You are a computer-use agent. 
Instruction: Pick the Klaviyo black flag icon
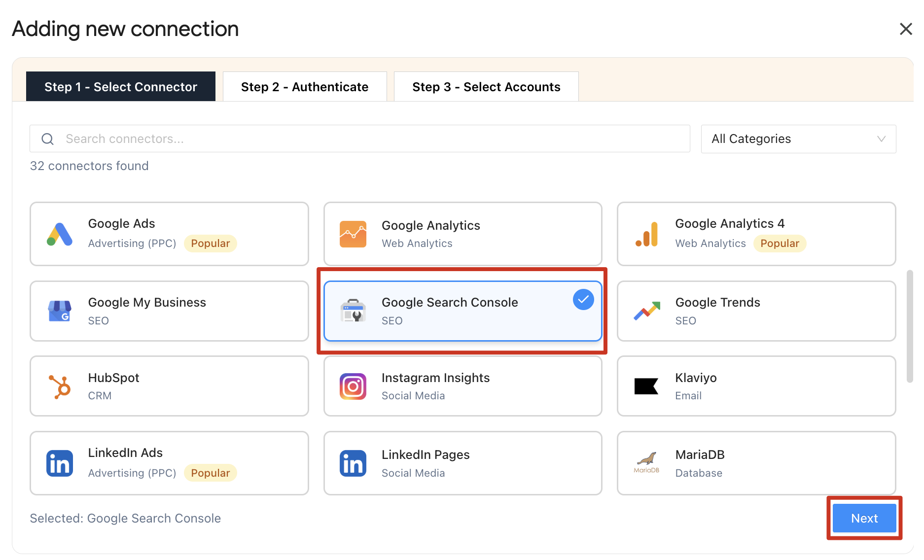[646, 386]
